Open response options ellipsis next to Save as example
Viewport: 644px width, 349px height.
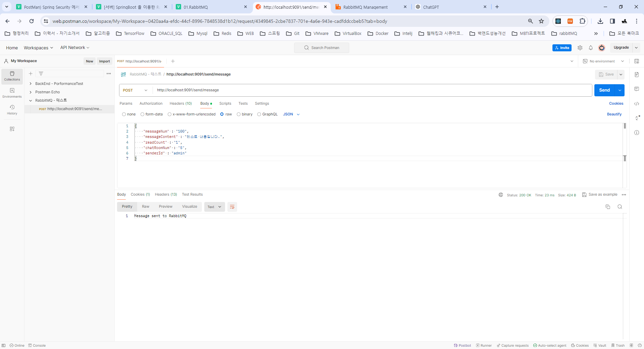click(x=624, y=195)
